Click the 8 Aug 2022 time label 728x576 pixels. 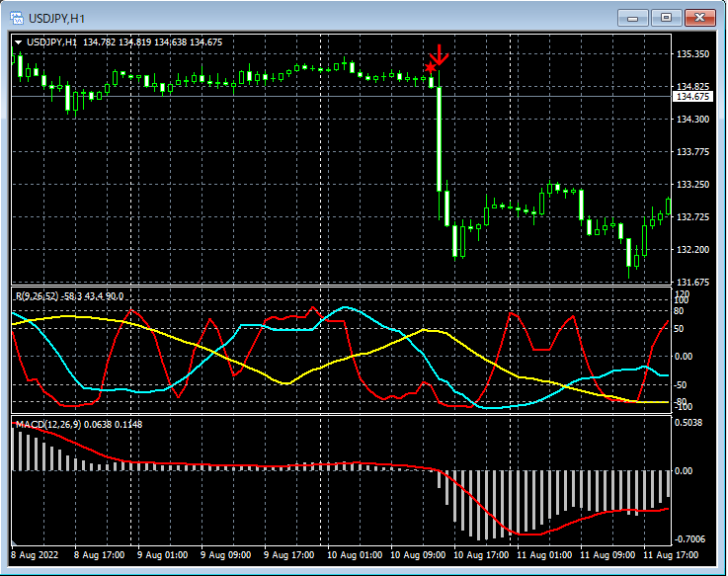35,555
